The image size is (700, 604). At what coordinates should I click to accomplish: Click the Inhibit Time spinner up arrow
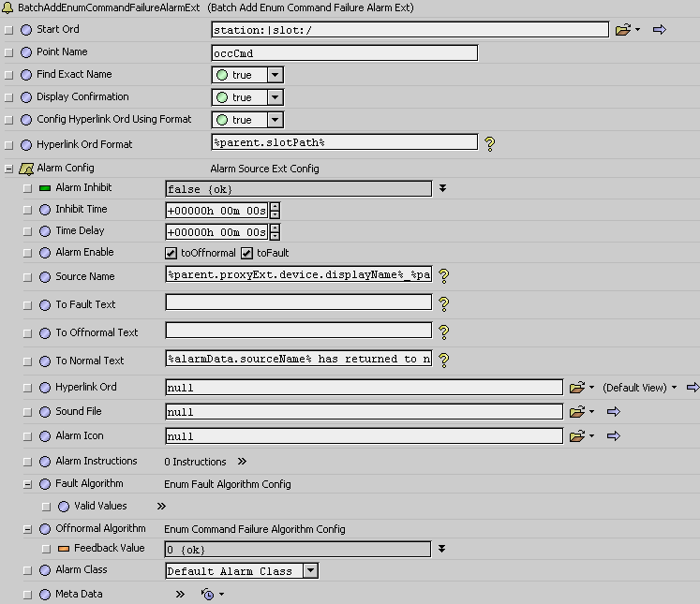[274, 205]
